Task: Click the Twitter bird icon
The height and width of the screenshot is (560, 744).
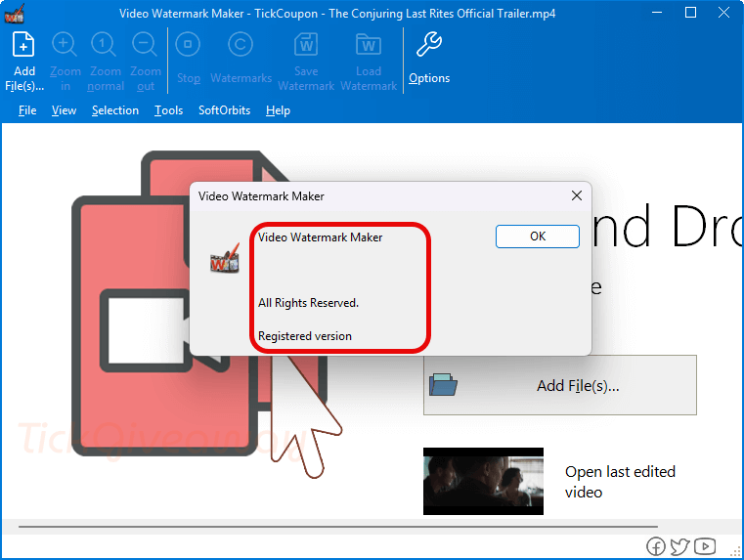Action: pos(679,546)
